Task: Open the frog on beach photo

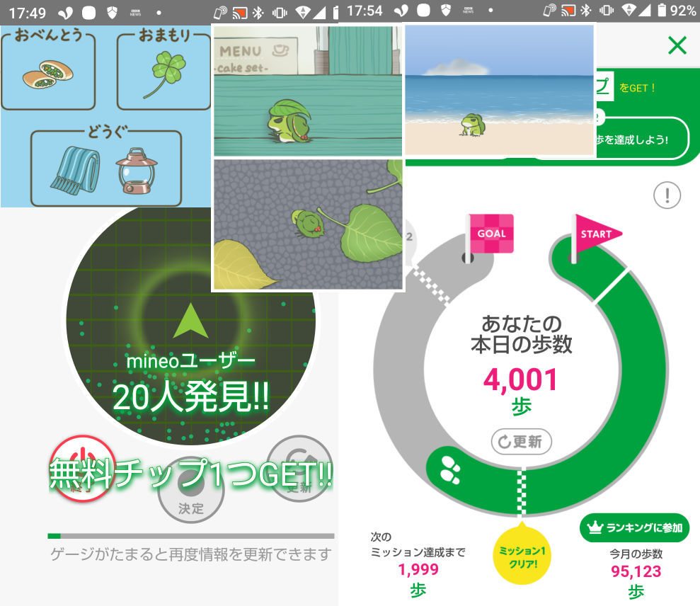Action: coord(499,90)
